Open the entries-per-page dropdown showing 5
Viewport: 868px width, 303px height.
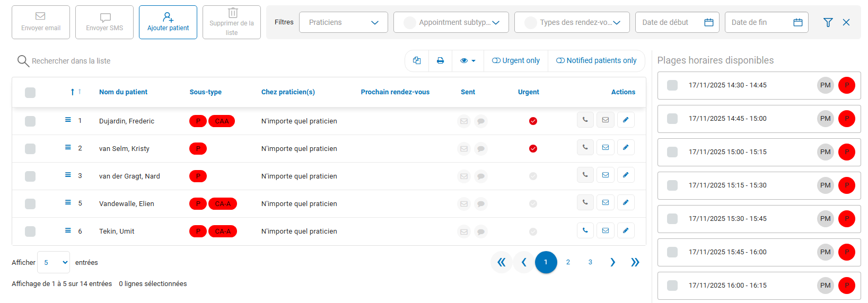click(54, 262)
